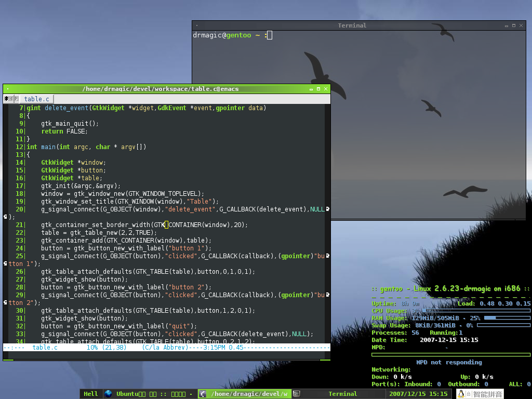Click the Hell workspace label in the taskbar
The width and height of the screenshot is (532, 399).
coord(90,394)
